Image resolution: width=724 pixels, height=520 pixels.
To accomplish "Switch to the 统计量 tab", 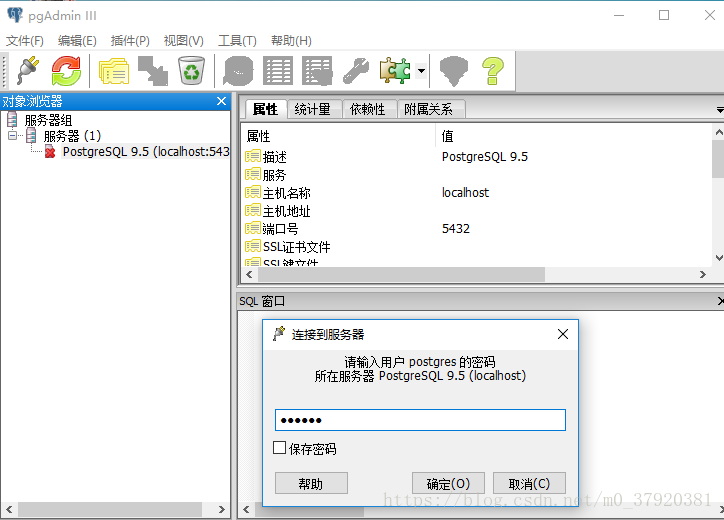I will tap(313, 109).
